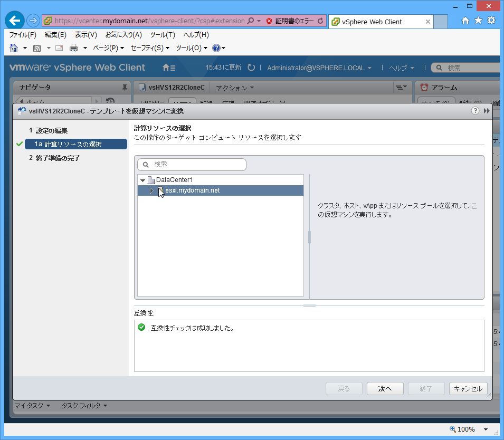This screenshot has width=504, height=440.
Task: Click the Print icon in command bar
Action: [74, 48]
